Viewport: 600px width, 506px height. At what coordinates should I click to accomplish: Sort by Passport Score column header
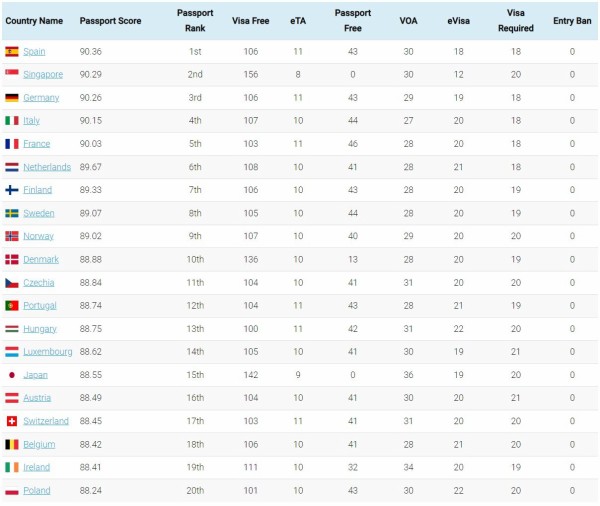tap(110, 21)
